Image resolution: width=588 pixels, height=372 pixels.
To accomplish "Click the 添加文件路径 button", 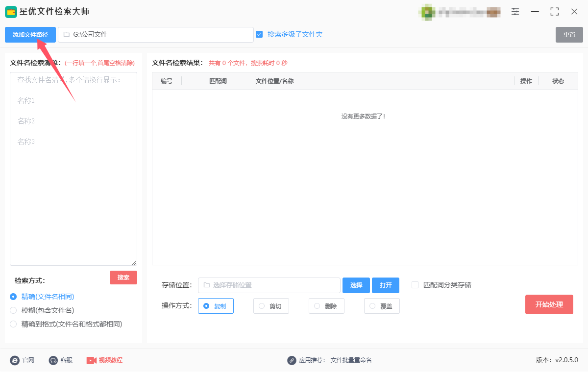I will 30,35.
